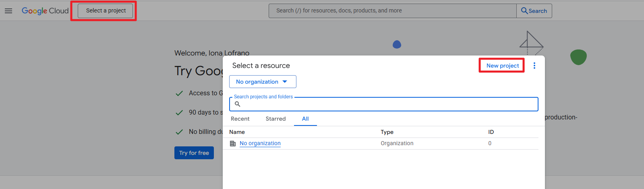Focus the Search projects and folders field
The width and height of the screenshot is (644, 189).
[384, 104]
